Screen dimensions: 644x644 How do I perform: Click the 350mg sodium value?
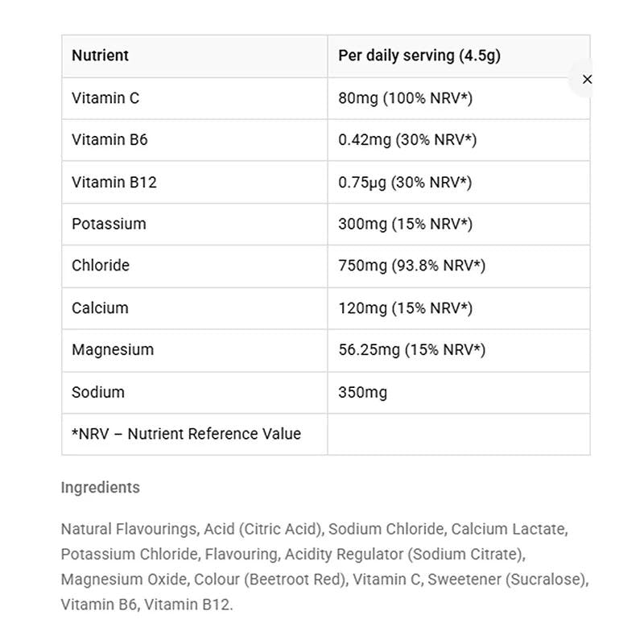pos(363,393)
